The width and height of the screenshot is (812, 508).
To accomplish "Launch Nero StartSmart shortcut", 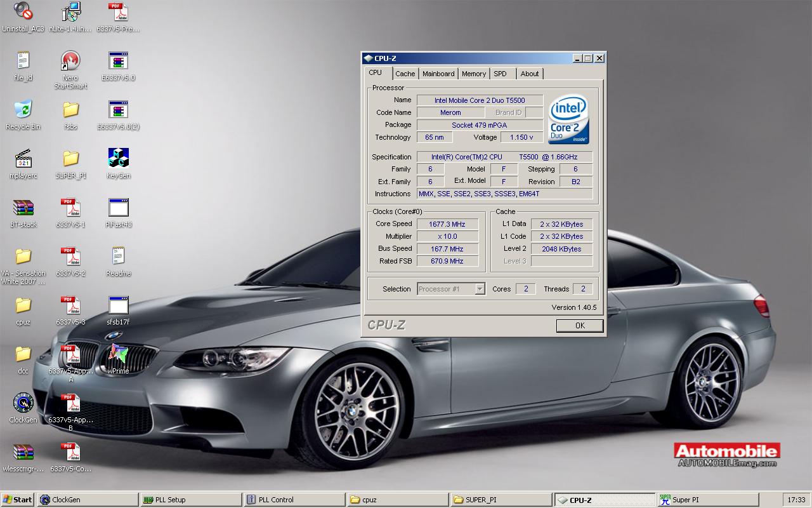I will tap(71, 60).
